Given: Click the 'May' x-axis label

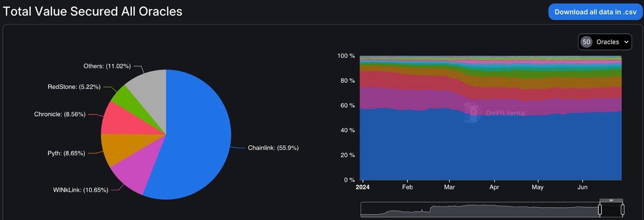Looking at the screenshot, I should pos(538,187).
